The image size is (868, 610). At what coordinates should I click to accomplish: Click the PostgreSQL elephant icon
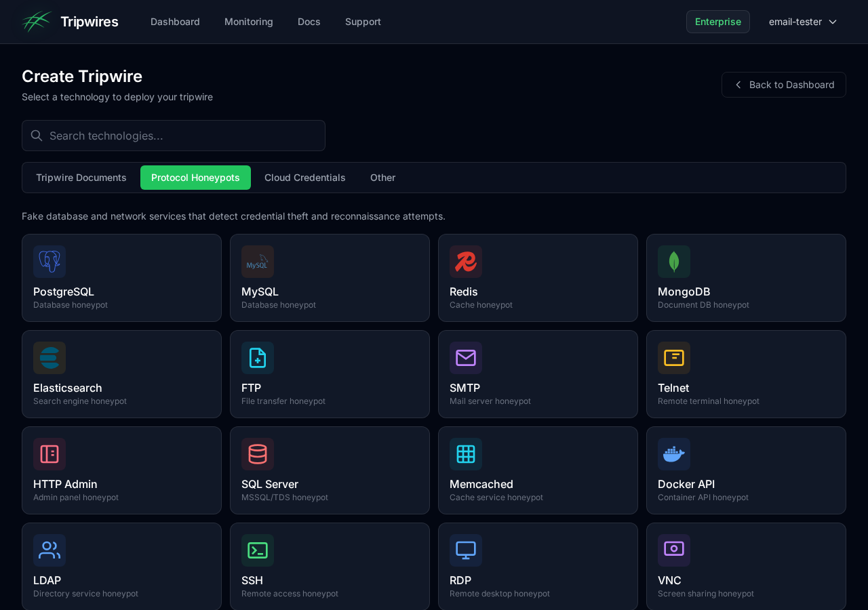point(50,262)
